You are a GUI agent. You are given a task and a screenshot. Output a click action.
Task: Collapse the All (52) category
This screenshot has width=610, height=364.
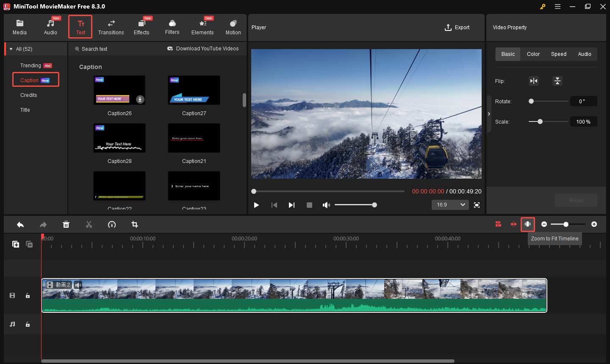[x=11, y=49]
